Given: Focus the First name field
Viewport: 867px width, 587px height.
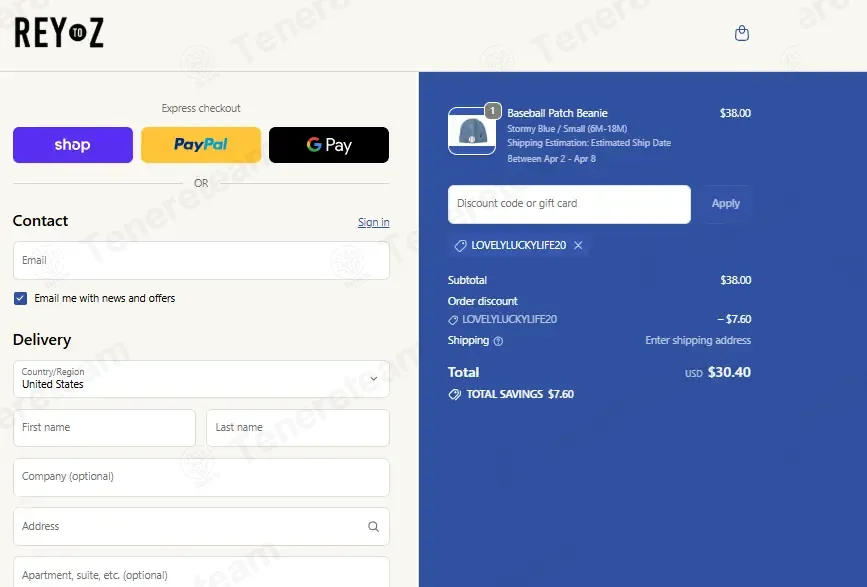Looking at the screenshot, I should tap(104, 428).
